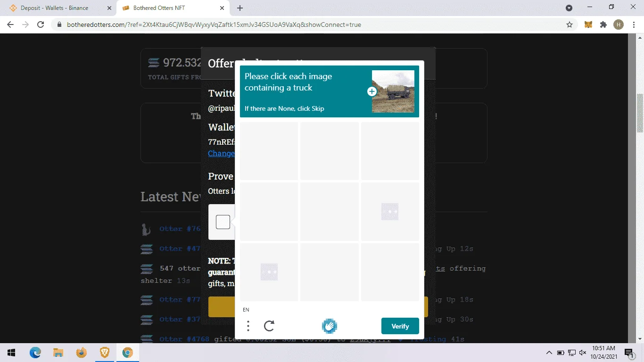Click the page vertical scrollbar

pyautogui.click(x=640, y=113)
